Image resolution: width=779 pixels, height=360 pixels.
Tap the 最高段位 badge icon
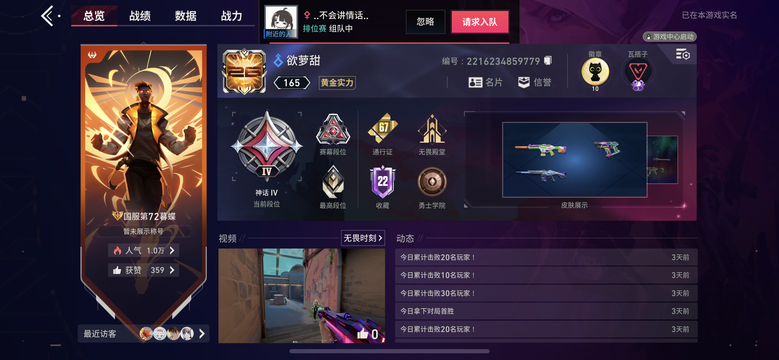pyautogui.click(x=332, y=182)
